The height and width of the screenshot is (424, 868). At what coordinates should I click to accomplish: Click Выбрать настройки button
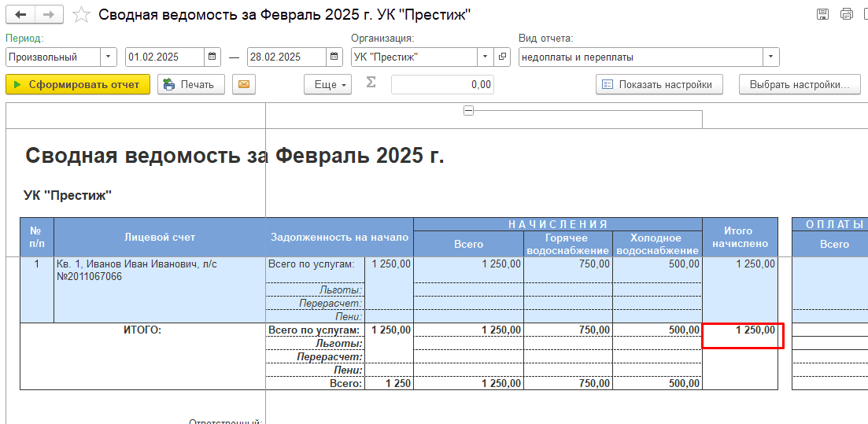click(x=799, y=84)
